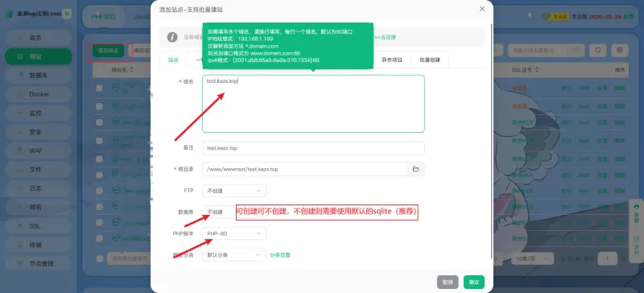The width and height of the screenshot is (644, 293).
Task: Click the 根目录 path input field
Action: click(x=304, y=169)
